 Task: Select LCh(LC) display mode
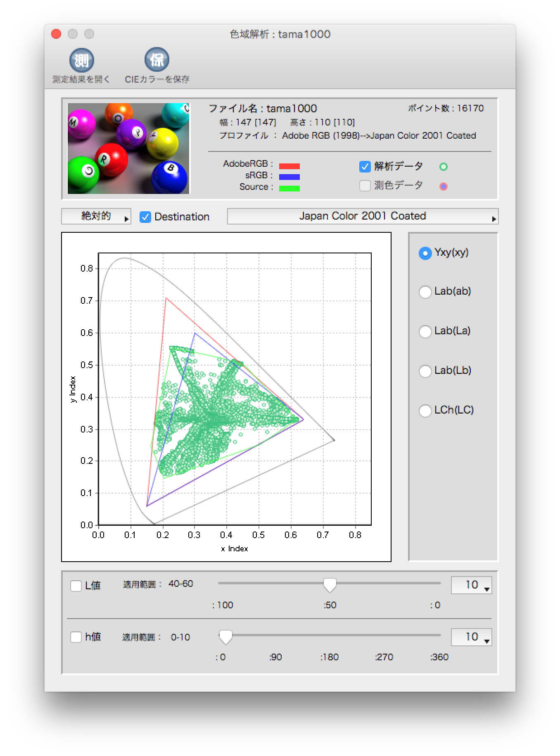(425, 411)
